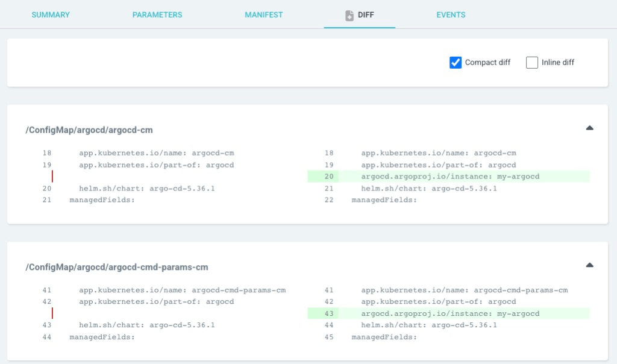Image resolution: width=617 pixels, height=364 pixels.
Task: Click the /ConfigMap/argocd/argocd-cm heading
Action: [x=93, y=130]
